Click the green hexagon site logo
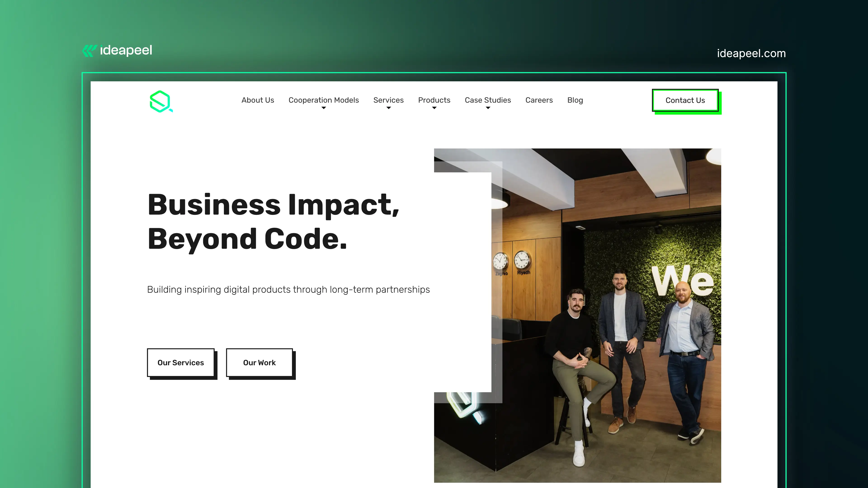 [x=161, y=101]
